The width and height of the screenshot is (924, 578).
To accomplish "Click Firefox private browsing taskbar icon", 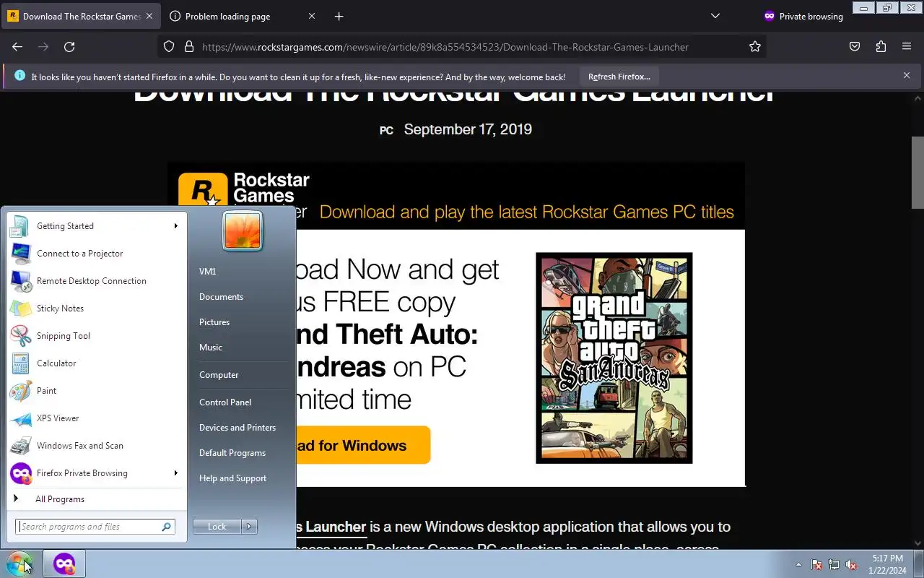I will (64, 564).
